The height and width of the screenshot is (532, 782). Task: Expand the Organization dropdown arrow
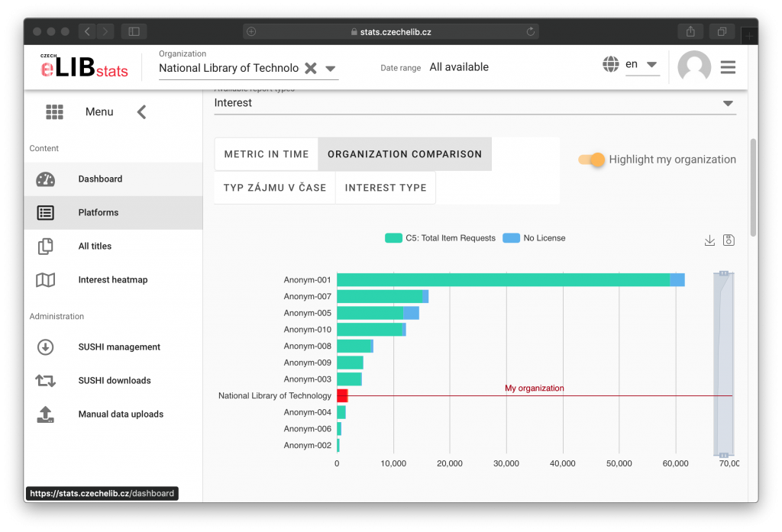point(330,69)
